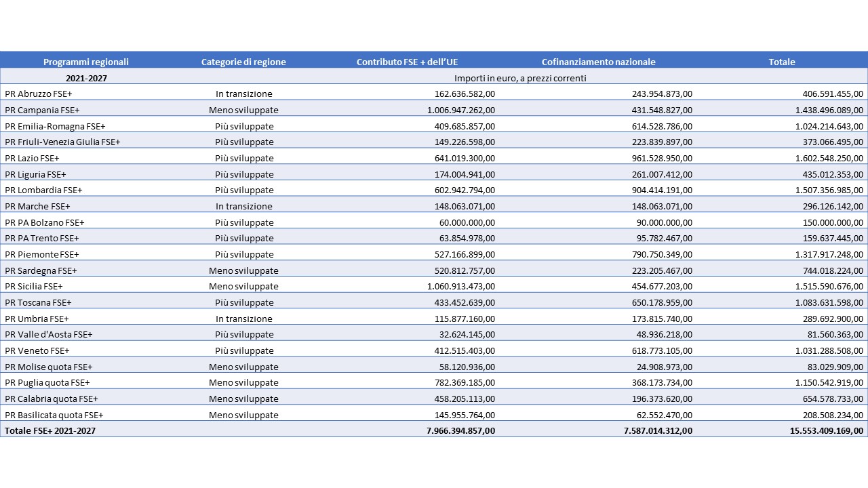Select the 'PR Abruzzo FSE+' row label

coord(39,94)
